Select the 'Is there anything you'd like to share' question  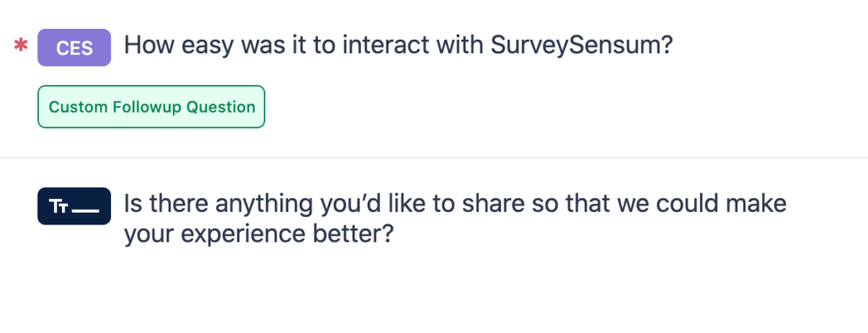coord(455,219)
